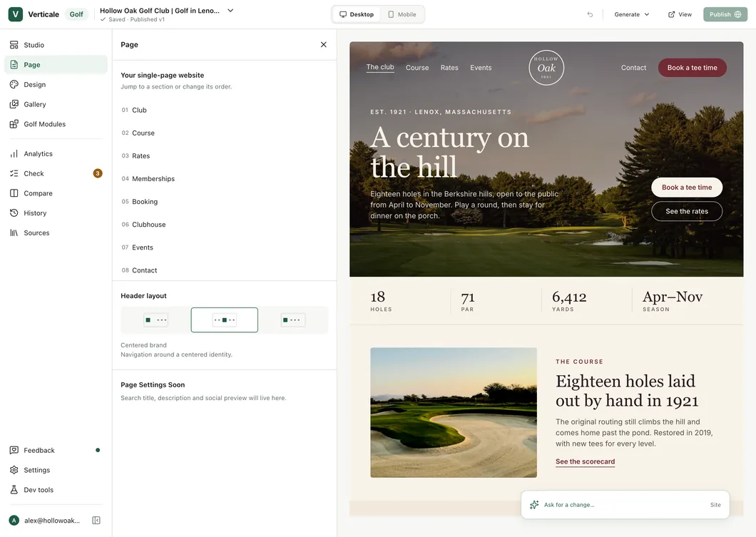Jump to the 06 Clubhouse section

click(x=224, y=225)
